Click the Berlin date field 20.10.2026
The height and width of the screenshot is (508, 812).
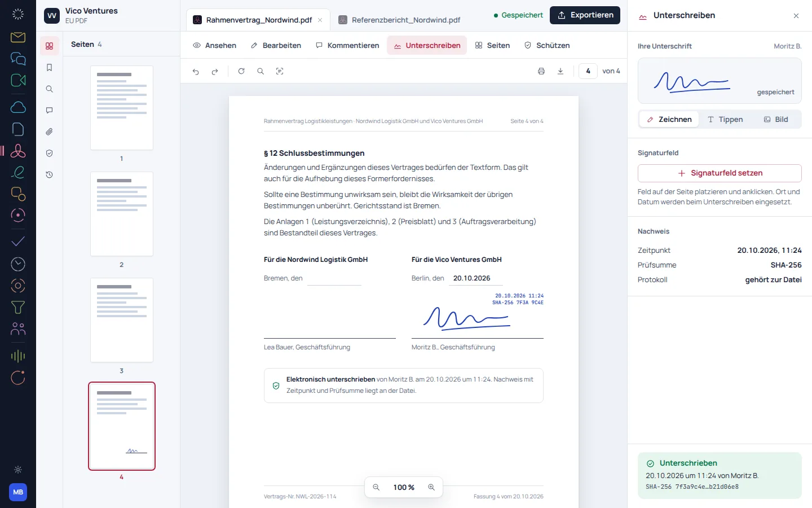pyautogui.click(x=475, y=278)
